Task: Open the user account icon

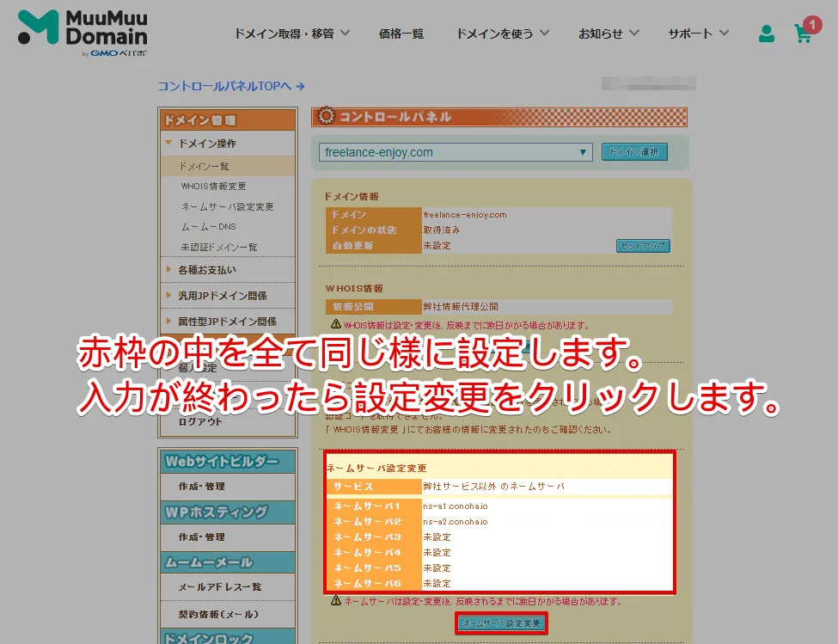Action: point(767,34)
